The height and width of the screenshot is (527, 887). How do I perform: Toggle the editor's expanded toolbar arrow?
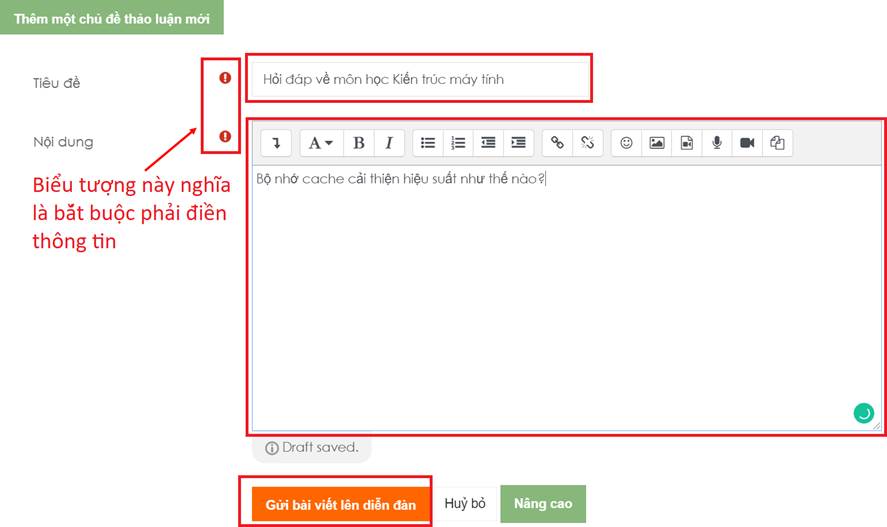tap(276, 142)
